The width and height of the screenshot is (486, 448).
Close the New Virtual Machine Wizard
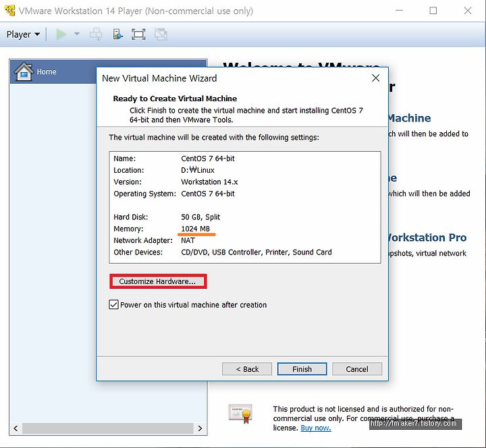(375, 78)
